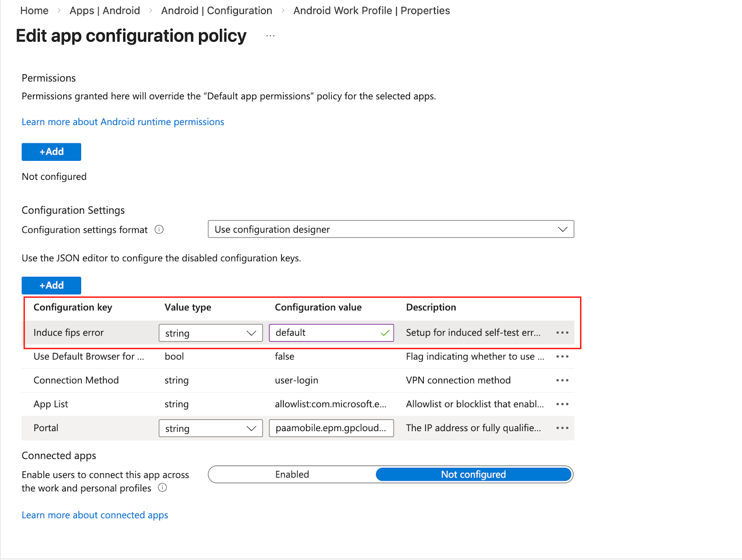742x560 pixels.
Task: Click Induce fips error configuration value field
Action: 325,333
